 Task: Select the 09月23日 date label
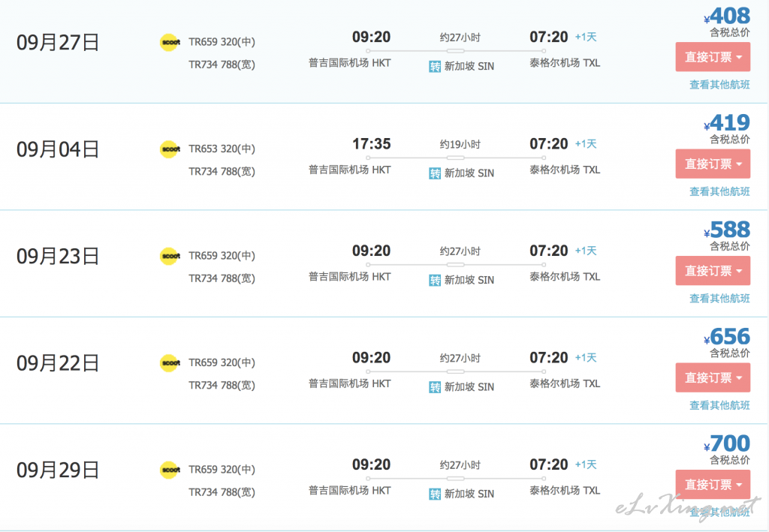coord(58,256)
